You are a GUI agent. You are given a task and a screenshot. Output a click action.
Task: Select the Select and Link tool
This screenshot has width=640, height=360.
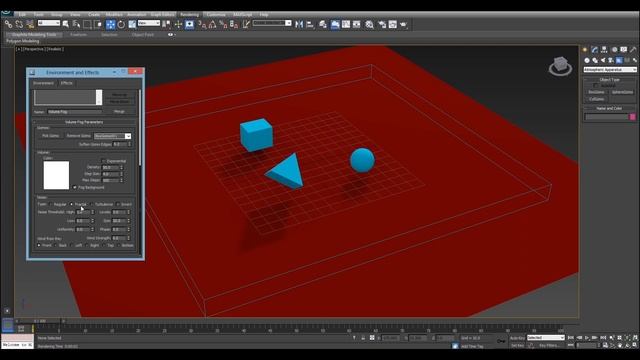(8, 24)
